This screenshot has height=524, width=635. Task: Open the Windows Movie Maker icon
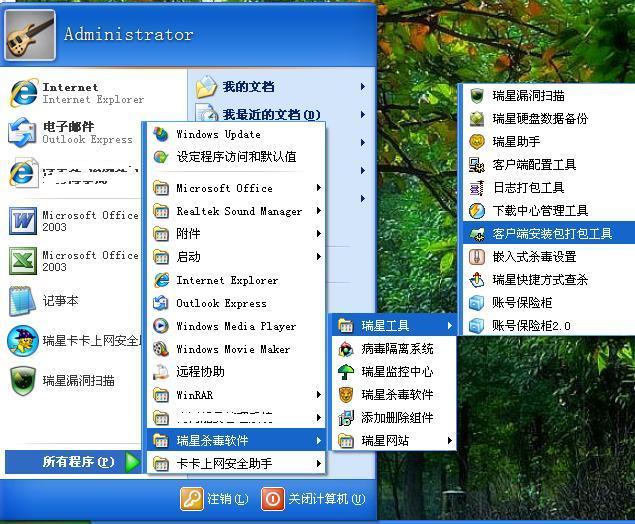click(161, 349)
